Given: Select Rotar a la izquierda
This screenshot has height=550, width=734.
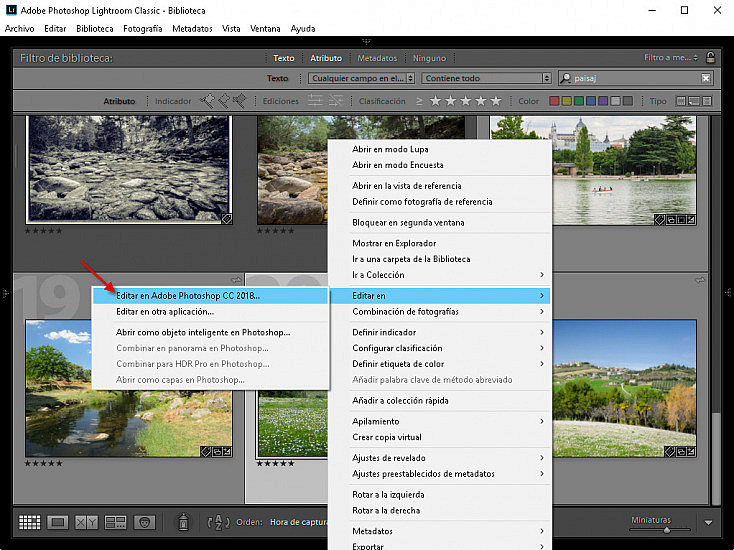Looking at the screenshot, I should pyautogui.click(x=440, y=494).
